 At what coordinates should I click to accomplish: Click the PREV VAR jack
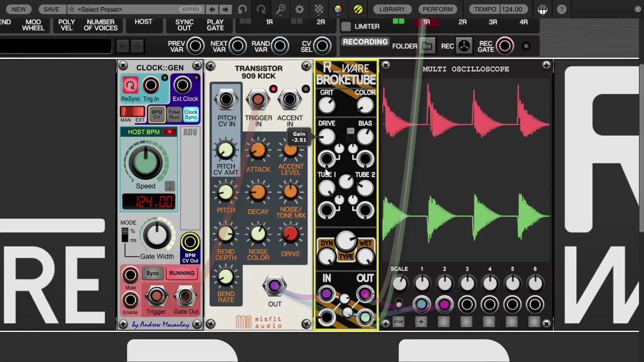point(195,46)
